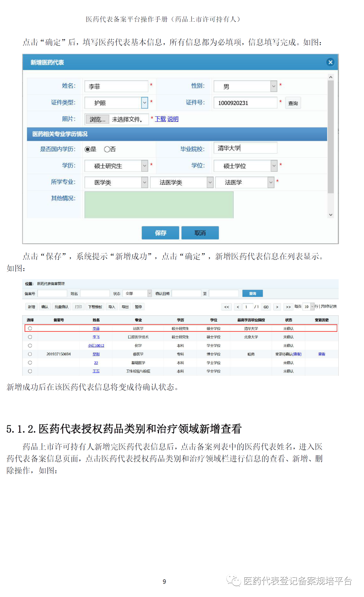Click 新增 toolbar button
This screenshot has width=364, height=597.
[32, 307]
